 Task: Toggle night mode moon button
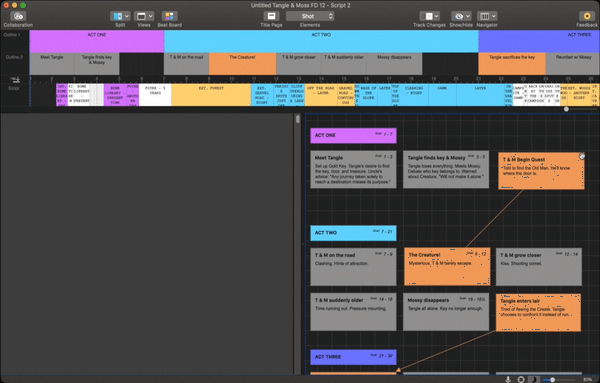coord(533,379)
